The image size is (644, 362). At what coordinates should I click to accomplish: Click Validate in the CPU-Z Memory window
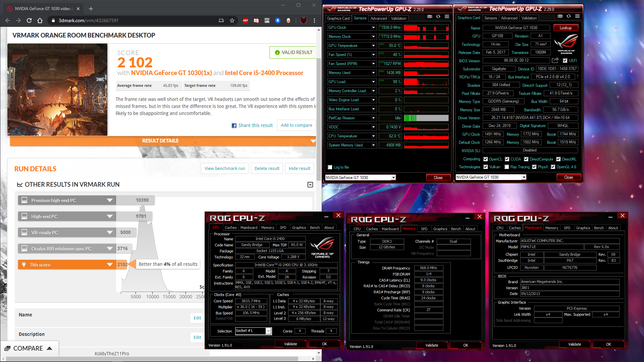432,345
